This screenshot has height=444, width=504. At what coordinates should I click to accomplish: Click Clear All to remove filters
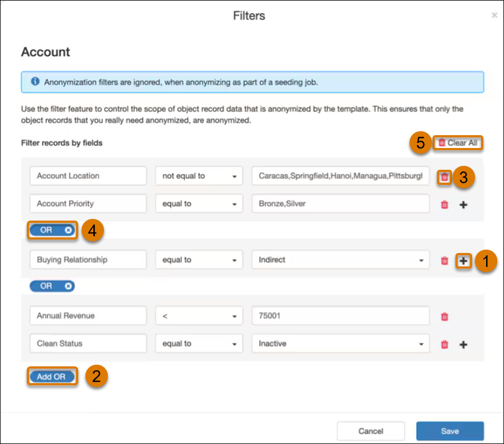[458, 142]
